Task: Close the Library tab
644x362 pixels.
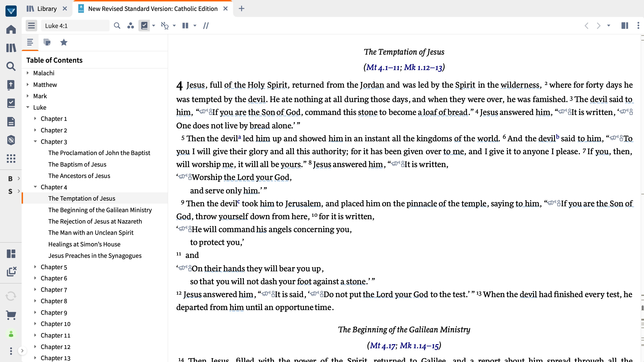Action: click(x=65, y=9)
